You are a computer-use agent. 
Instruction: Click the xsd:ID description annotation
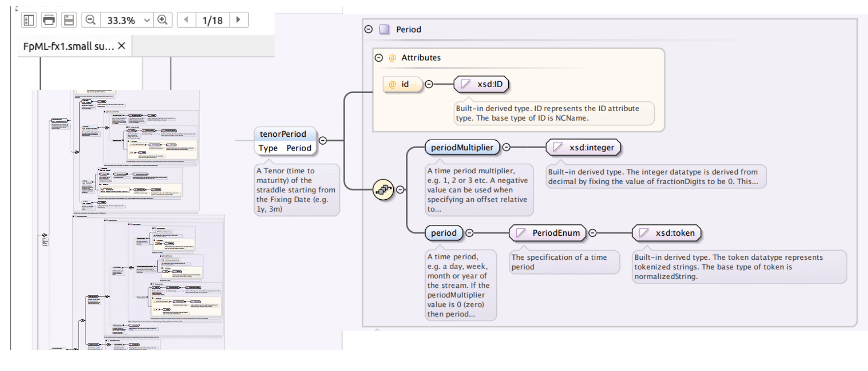pyautogui.click(x=554, y=113)
